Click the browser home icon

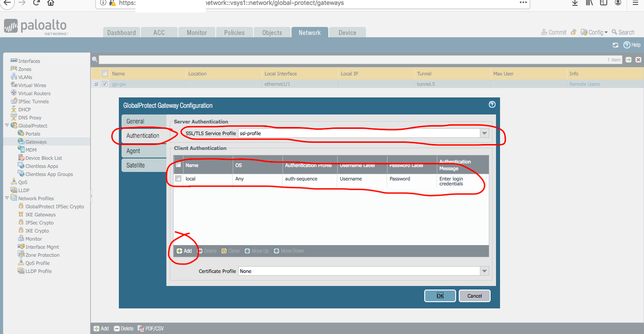pyautogui.click(x=51, y=3)
